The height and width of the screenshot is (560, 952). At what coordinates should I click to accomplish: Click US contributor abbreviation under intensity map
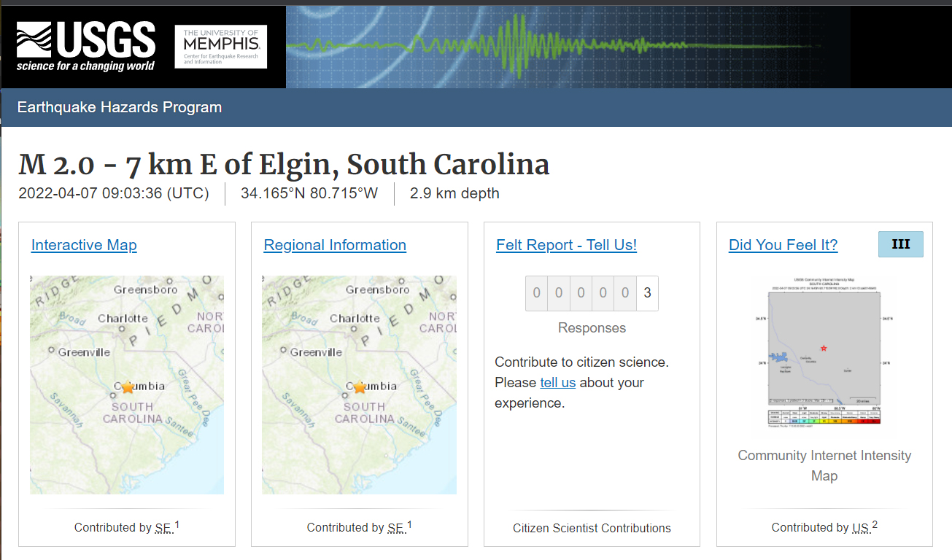(x=861, y=528)
